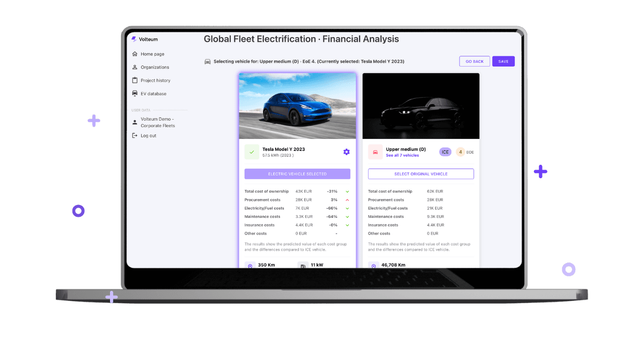Click the orange 4 EOE badge
The width and height of the screenshot is (644, 337).
pyautogui.click(x=460, y=152)
